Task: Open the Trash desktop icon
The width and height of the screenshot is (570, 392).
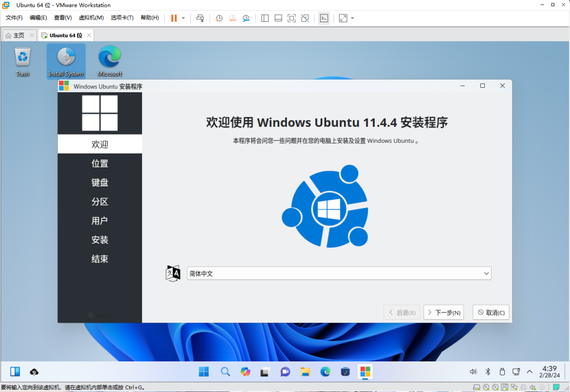Action: 23,60
